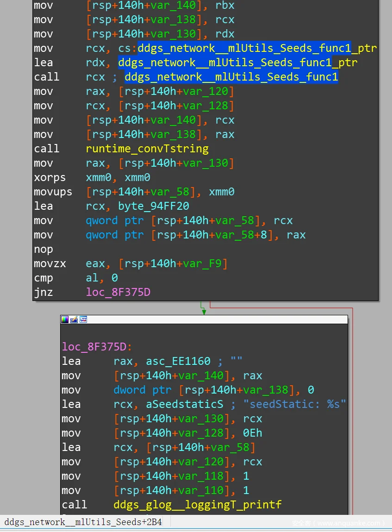Select ddgs_network__mlUtils_Seeds_func1_ptr in the 'mov rcx, cs:' line
The width and height of the screenshot is (392, 532).
pyautogui.click(x=257, y=48)
